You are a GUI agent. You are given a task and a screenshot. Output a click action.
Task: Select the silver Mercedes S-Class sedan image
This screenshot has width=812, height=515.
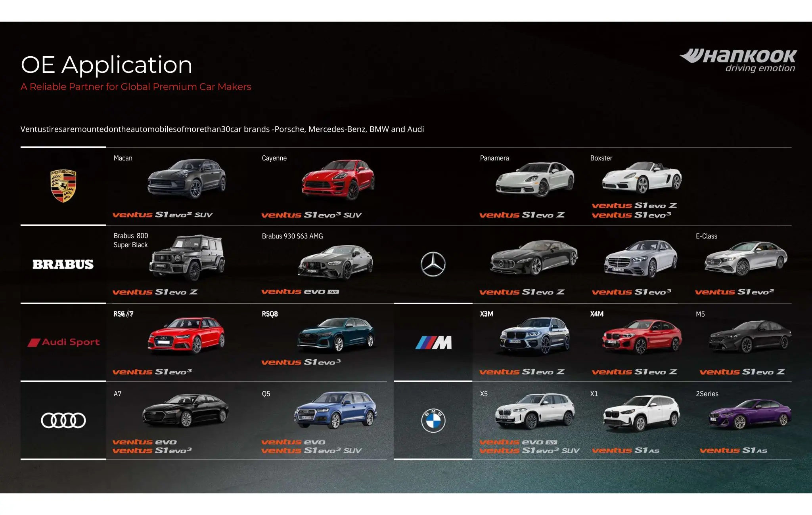[641, 259]
